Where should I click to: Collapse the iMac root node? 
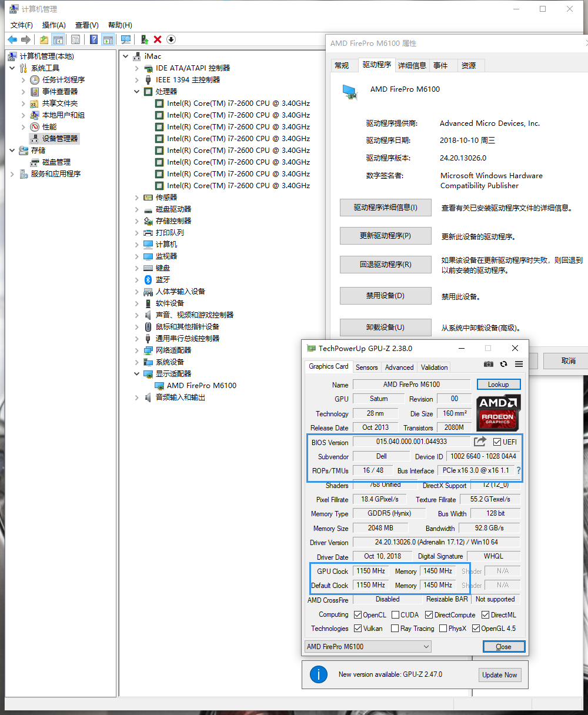click(126, 56)
